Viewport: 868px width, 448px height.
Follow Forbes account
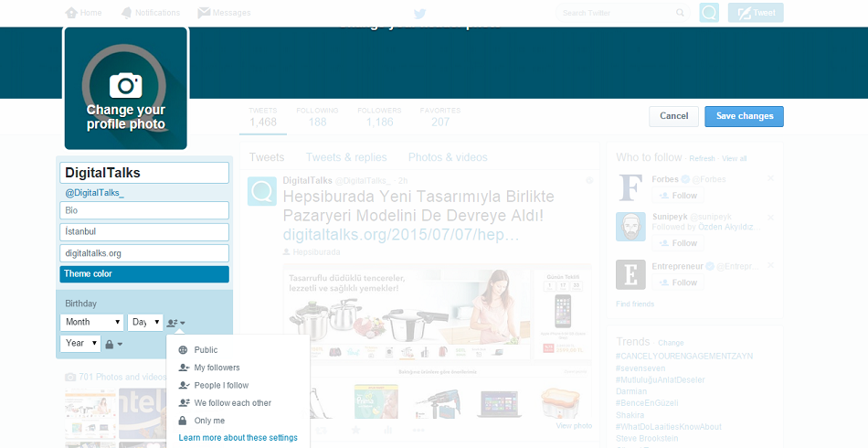678,196
